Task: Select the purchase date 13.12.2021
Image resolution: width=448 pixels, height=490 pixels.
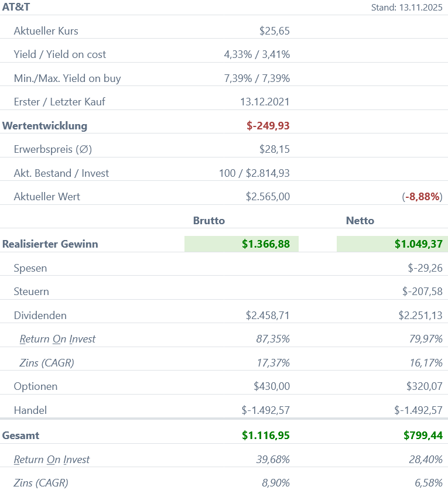Action: pos(265,102)
